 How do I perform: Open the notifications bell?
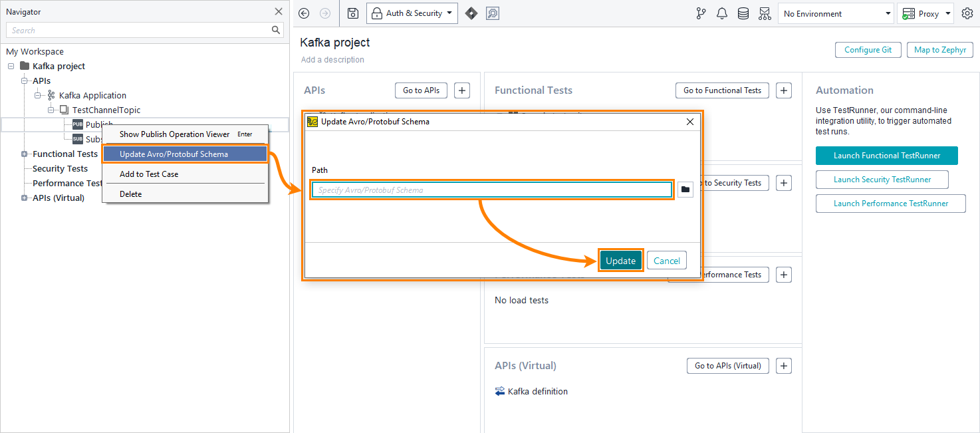coord(722,13)
